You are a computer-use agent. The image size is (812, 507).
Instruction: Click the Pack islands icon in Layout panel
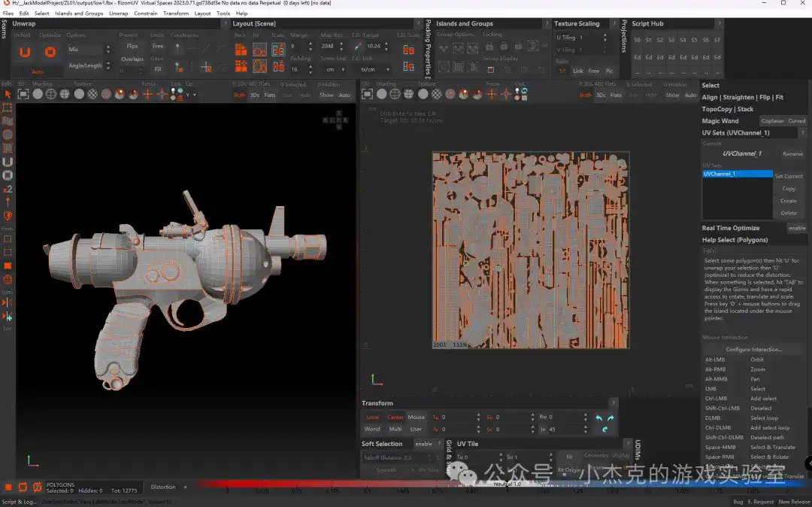241,50
